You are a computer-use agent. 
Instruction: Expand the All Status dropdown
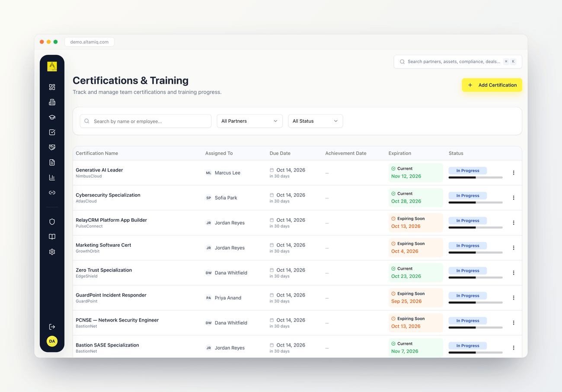(x=316, y=121)
